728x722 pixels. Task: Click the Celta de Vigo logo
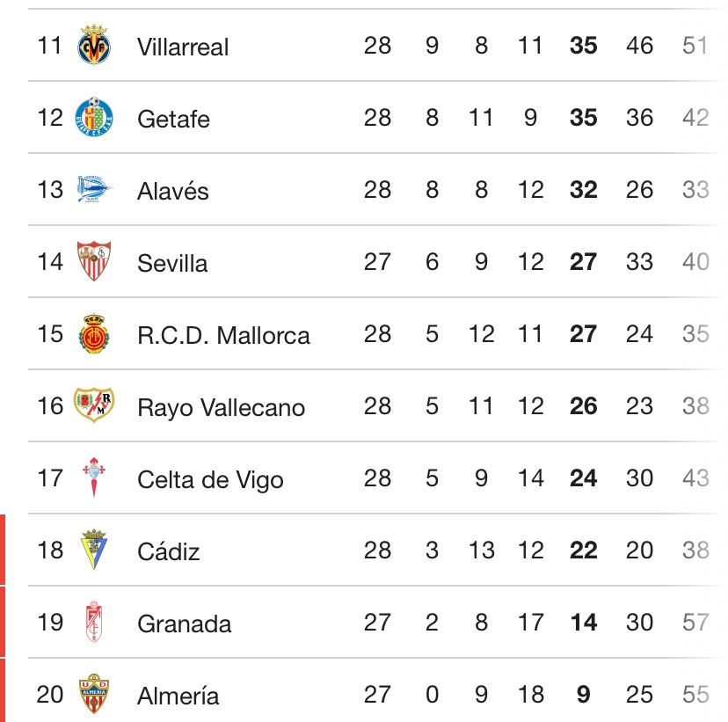point(94,478)
